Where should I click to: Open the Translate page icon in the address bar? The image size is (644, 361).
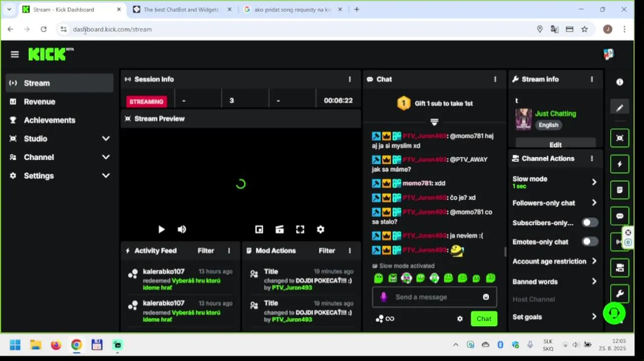pyautogui.click(x=554, y=30)
